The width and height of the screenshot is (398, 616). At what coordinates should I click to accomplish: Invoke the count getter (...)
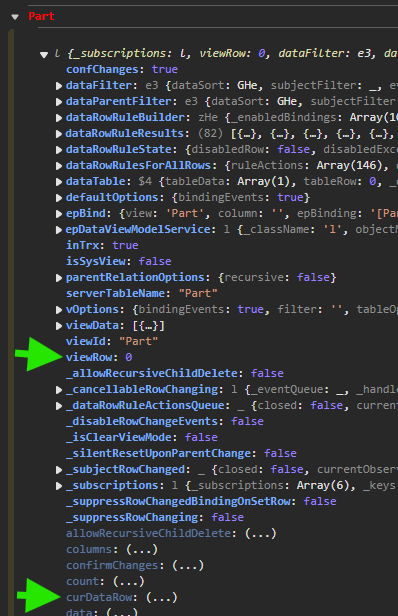tap(128, 581)
